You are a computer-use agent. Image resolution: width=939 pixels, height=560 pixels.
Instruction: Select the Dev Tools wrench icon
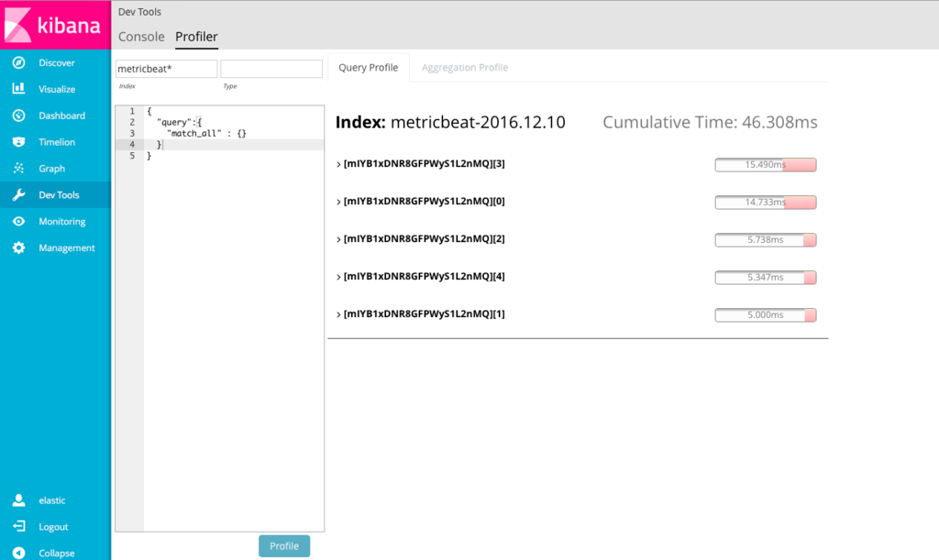pos(18,194)
